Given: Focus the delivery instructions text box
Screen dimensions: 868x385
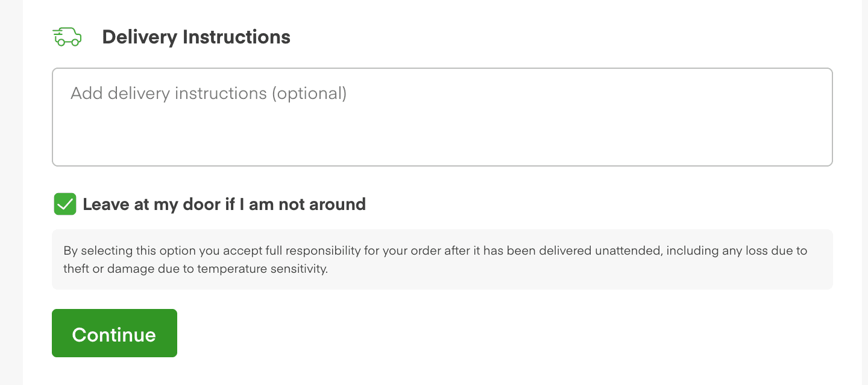Looking at the screenshot, I should click(442, 117).
